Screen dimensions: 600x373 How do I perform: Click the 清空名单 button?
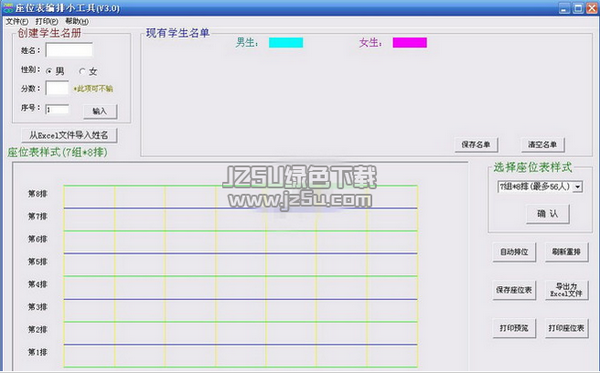(x=543, y=145)
